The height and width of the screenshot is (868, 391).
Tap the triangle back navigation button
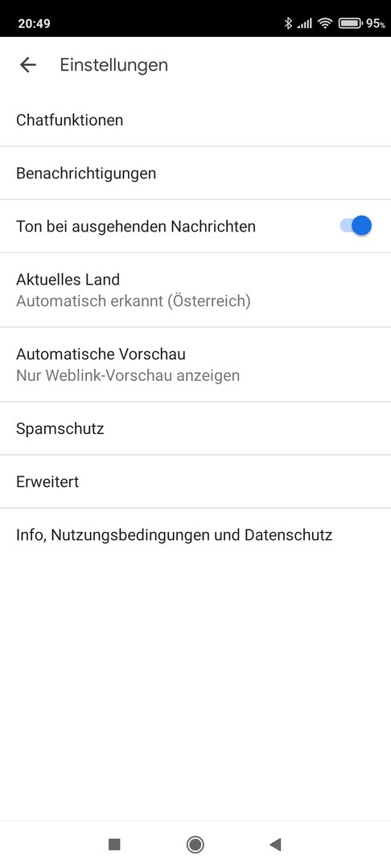pyautogui.click(x=275, y=844)
